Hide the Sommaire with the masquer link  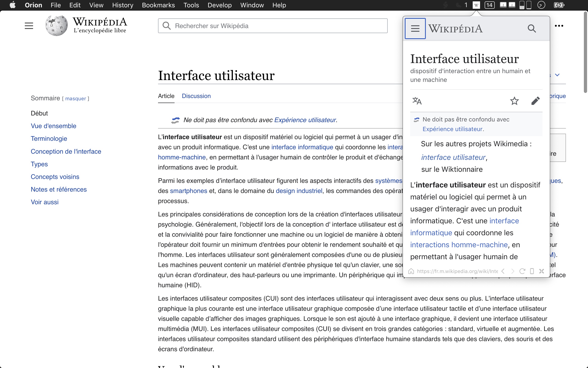pyautogui.click(x=76, y=99)
